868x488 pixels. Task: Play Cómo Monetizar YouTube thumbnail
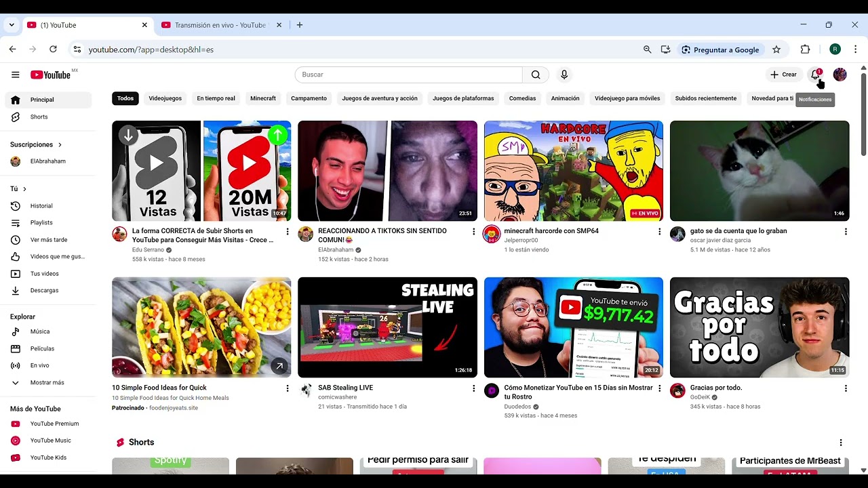pyautogui.click(x=574, y=327)
